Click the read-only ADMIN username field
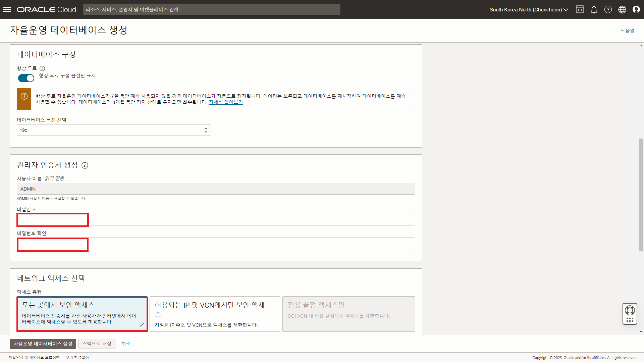The image size is (644, 362). 216,189
